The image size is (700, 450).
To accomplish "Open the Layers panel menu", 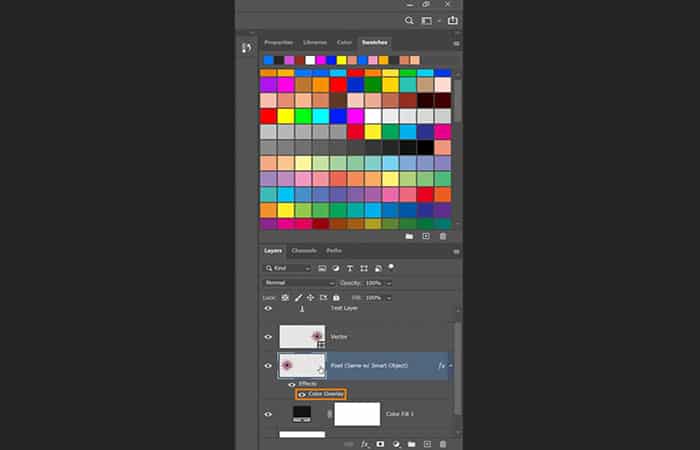I will click(456, 251).
